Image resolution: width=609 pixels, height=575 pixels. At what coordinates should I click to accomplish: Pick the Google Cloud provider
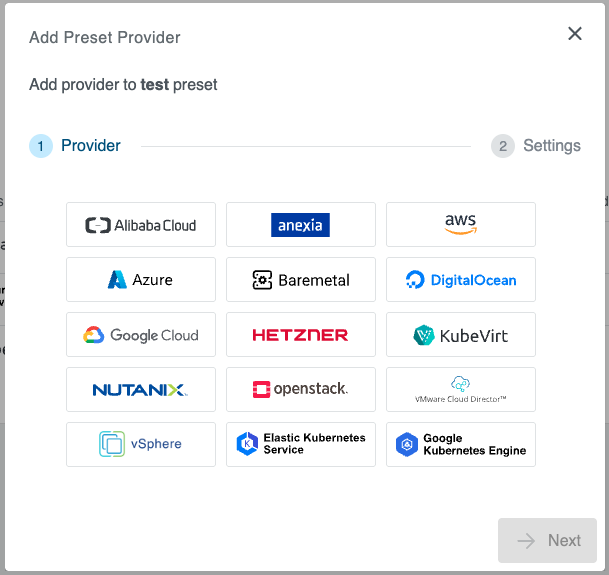141,335
